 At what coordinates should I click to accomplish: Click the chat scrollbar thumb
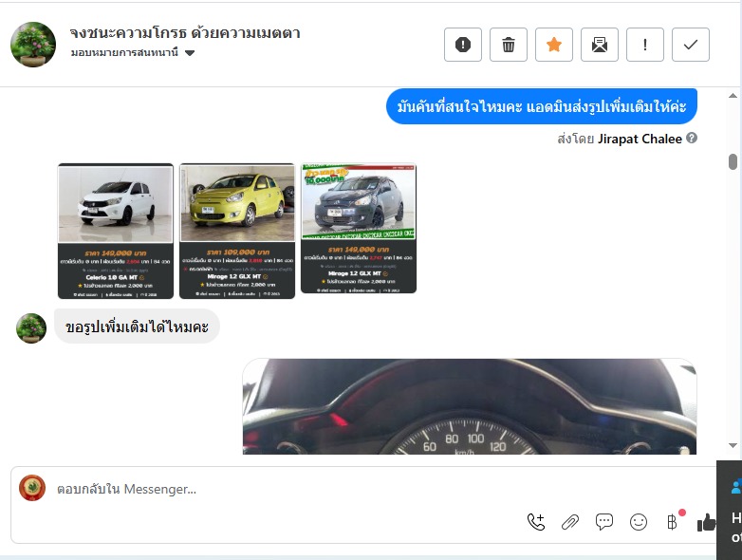(x=733, y=161)
